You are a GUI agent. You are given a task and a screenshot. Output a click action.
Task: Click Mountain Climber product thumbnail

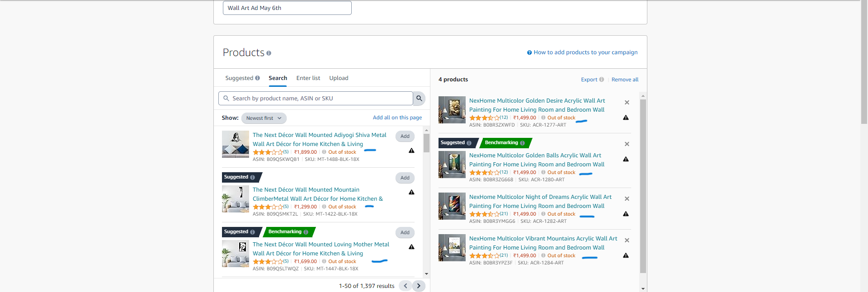[x=236, y=199]
